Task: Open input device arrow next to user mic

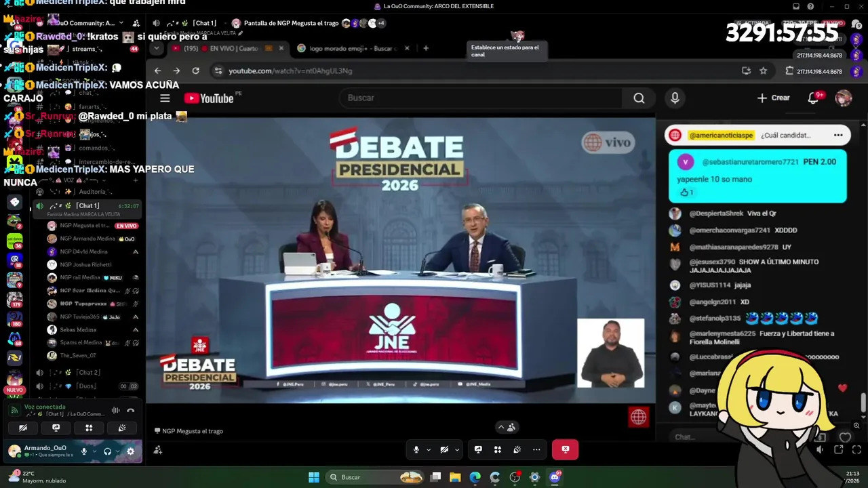Action: [x=94, y=451]
